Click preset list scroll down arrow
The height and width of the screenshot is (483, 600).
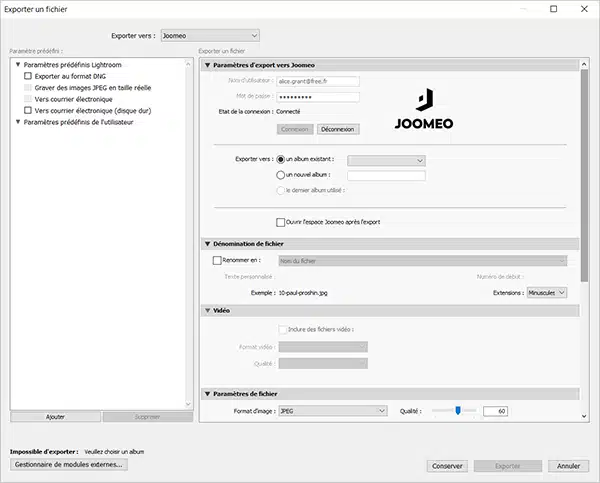(188, 404)
